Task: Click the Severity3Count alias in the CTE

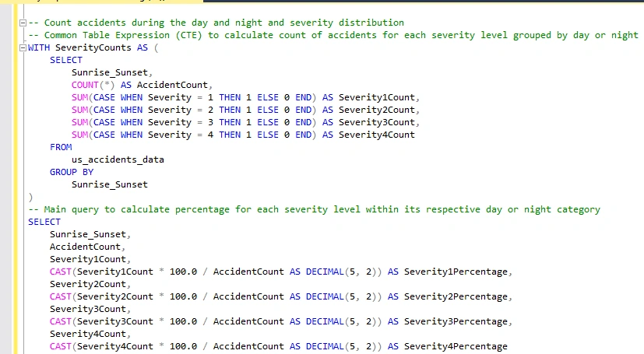Action: [x=377, y=122]
